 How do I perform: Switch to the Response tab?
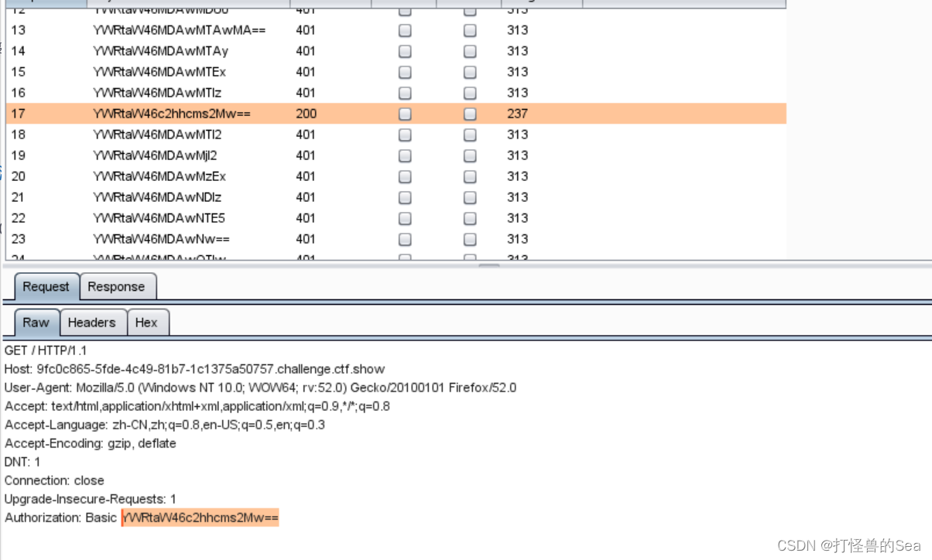coord(118,286)
